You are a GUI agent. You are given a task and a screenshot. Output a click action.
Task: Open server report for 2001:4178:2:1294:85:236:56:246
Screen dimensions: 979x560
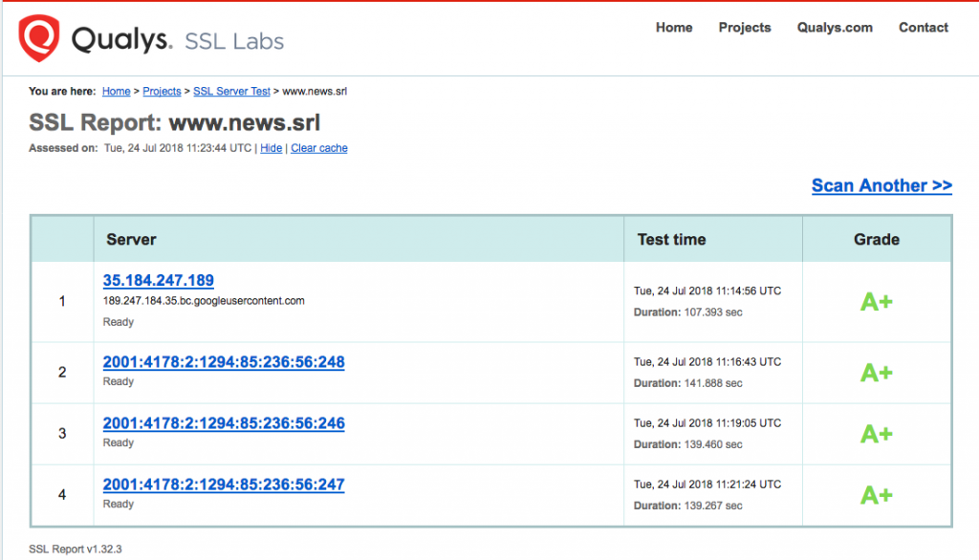coord(224,422)
